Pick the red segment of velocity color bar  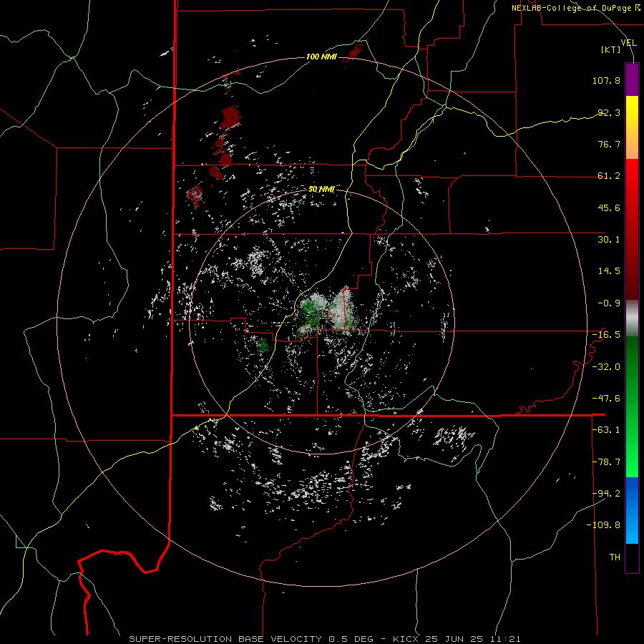(632, 229)
